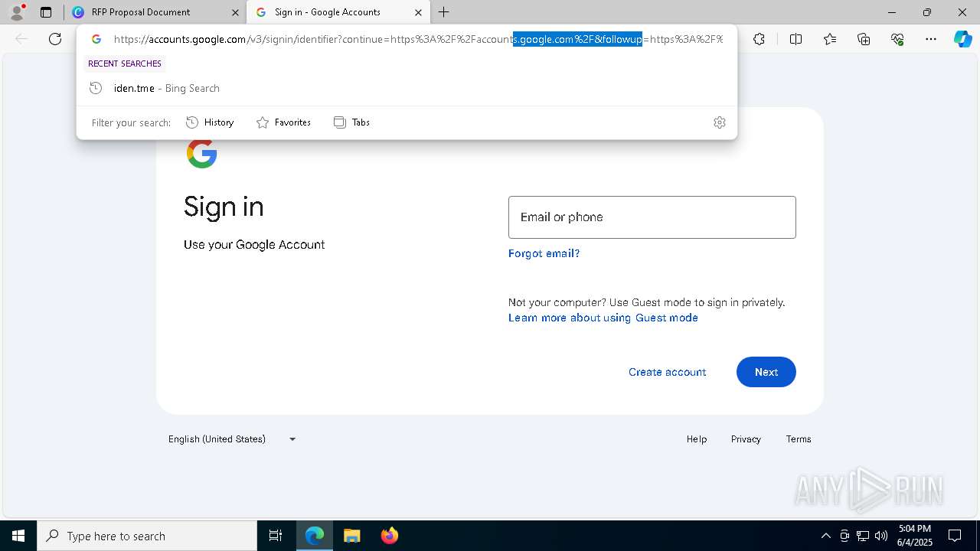Screen dimensions: 980x551
Task: Open a new tab with the plus icon
Action: pyautogui.click(x=444, y=12)
